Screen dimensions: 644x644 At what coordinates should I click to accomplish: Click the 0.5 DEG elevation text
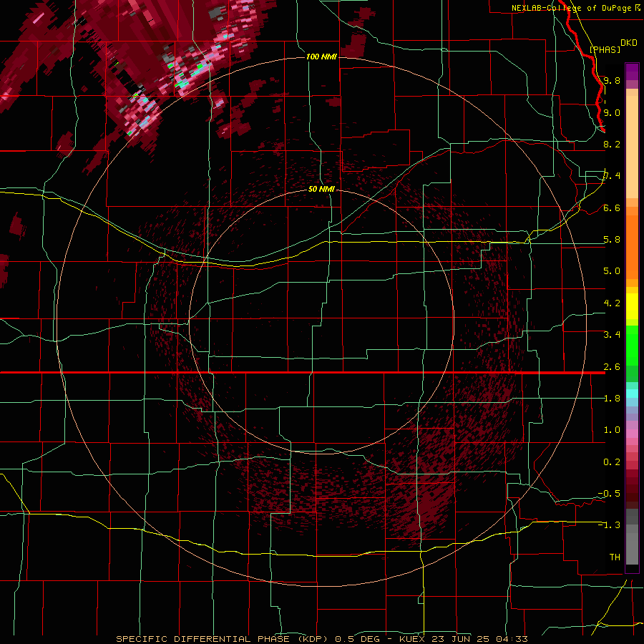click(356, 639)
